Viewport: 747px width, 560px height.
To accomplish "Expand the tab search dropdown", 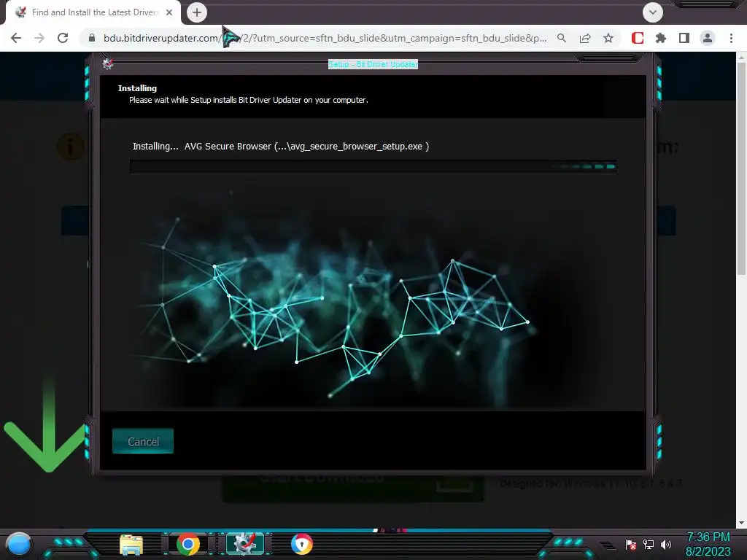I will (x=653, y=12).
